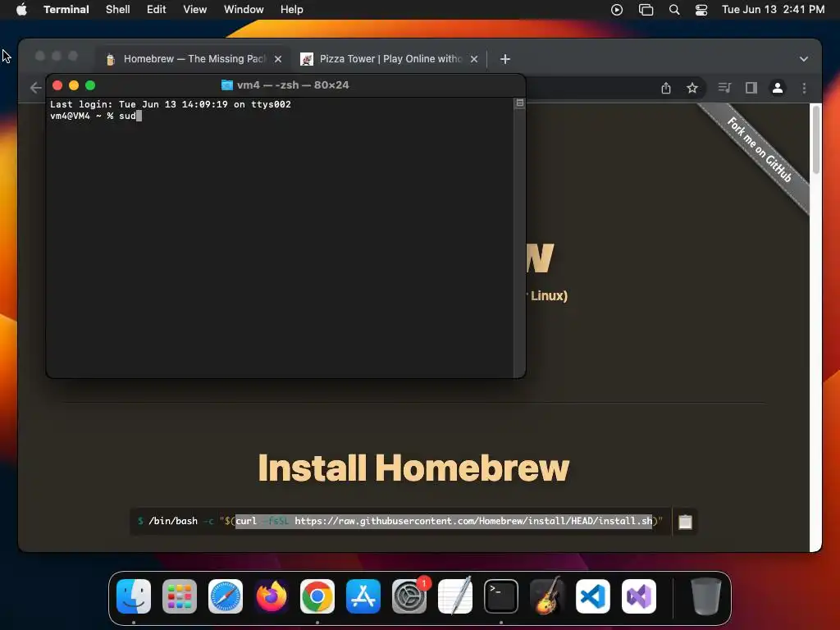840x630 pixels.
Task: Bookmark this page with the star icon
Action: coord(692,88)
